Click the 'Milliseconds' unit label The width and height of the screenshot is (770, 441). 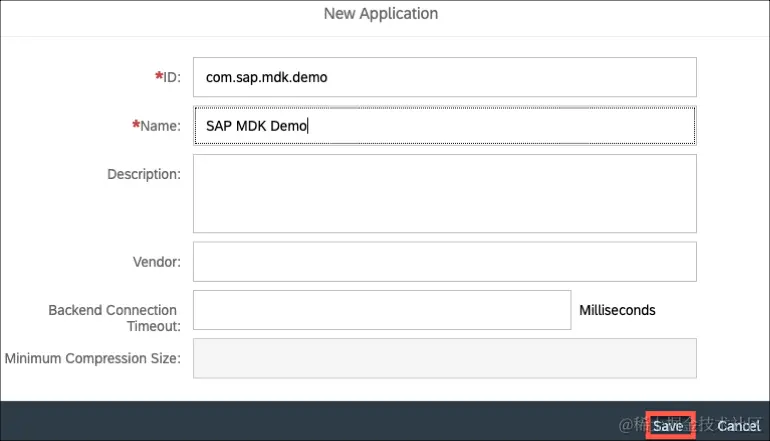(617, 310)
